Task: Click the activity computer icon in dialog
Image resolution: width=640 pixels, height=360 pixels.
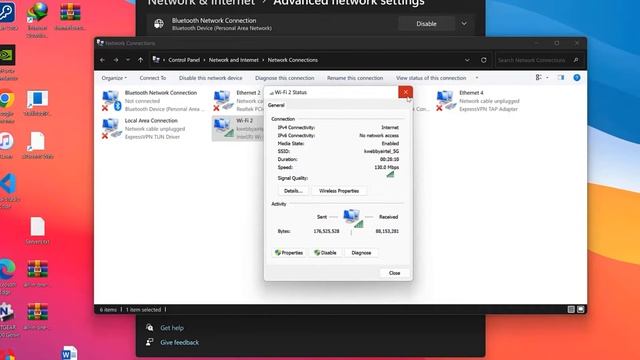Action: point(353,218)
